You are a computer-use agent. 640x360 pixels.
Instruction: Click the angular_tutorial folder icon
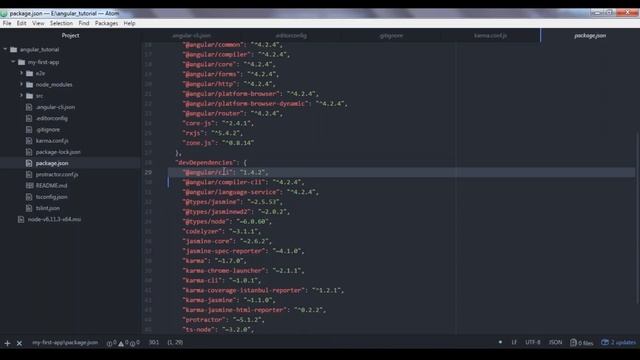tap(13, 49)
